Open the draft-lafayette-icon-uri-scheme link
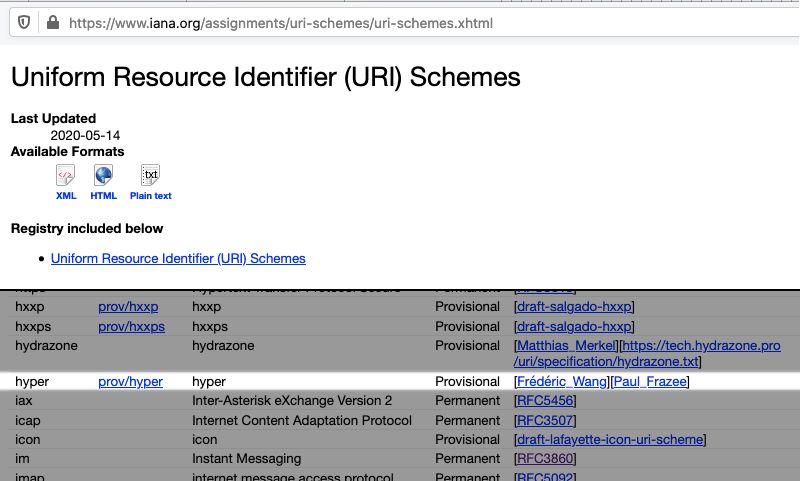 (610, 440)
